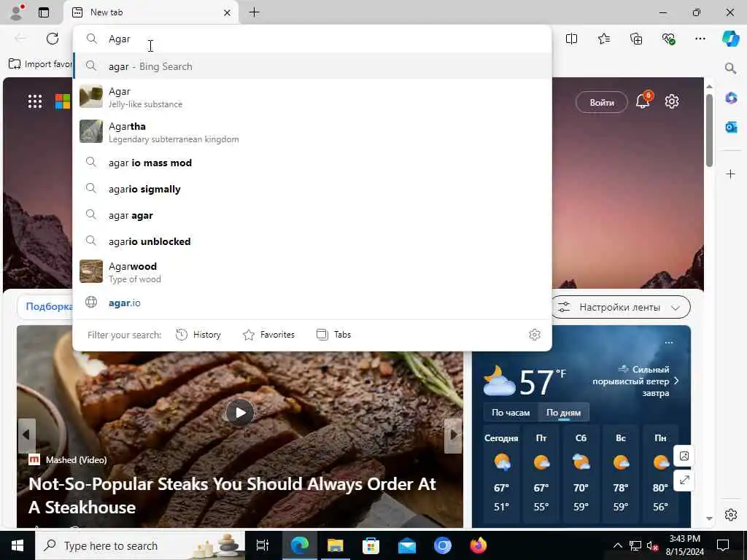Viewport: 747px width, 560px height.
Task: Choose the agario sigmally suggestion
Action: 312,189
